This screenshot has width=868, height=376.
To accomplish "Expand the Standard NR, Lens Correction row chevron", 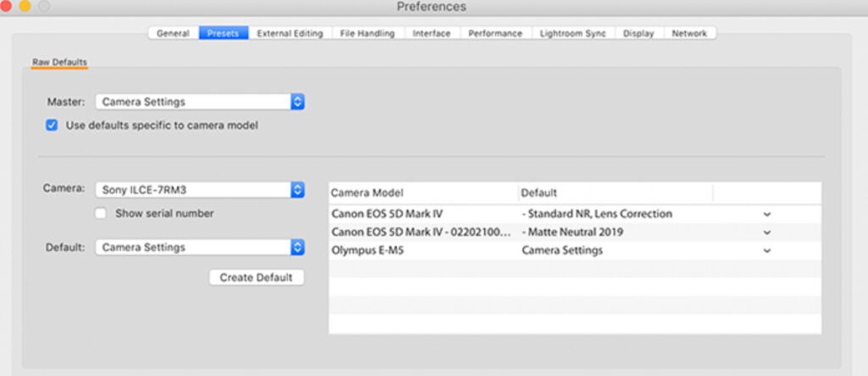I will pos(766,214).
